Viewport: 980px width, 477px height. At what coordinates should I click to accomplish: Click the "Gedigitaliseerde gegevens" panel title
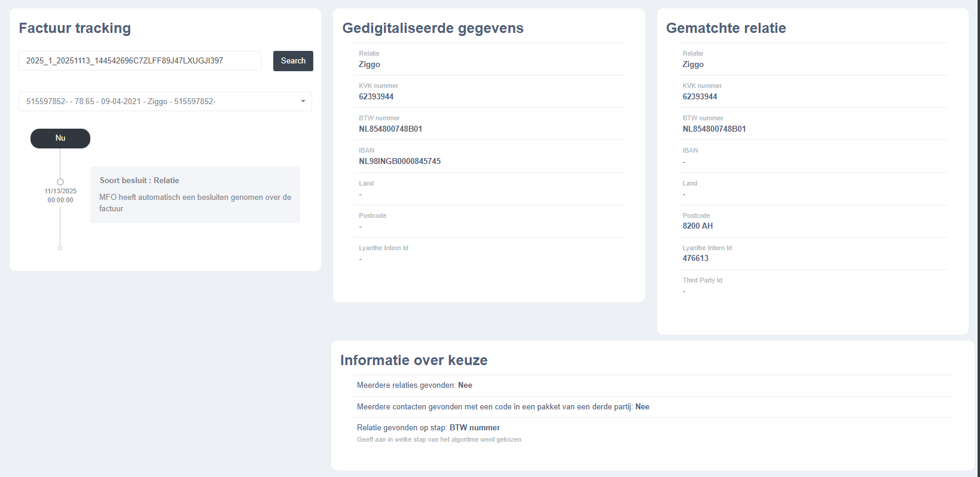pyautogui.click(x=432, y=28)
